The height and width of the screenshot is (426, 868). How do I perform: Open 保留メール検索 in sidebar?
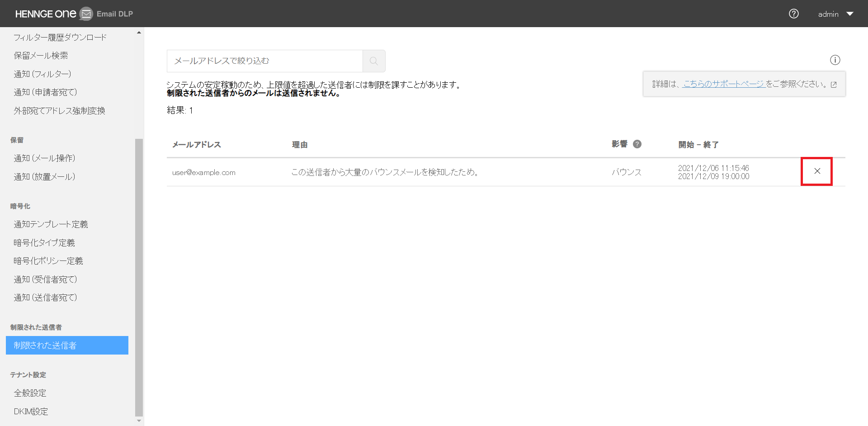[x=41, y=56]
